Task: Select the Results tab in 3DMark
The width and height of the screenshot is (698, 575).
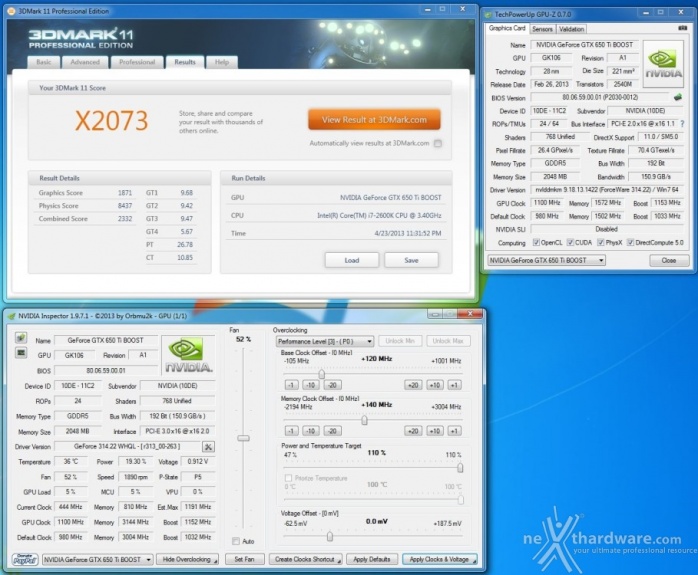Action: (185, 62)
